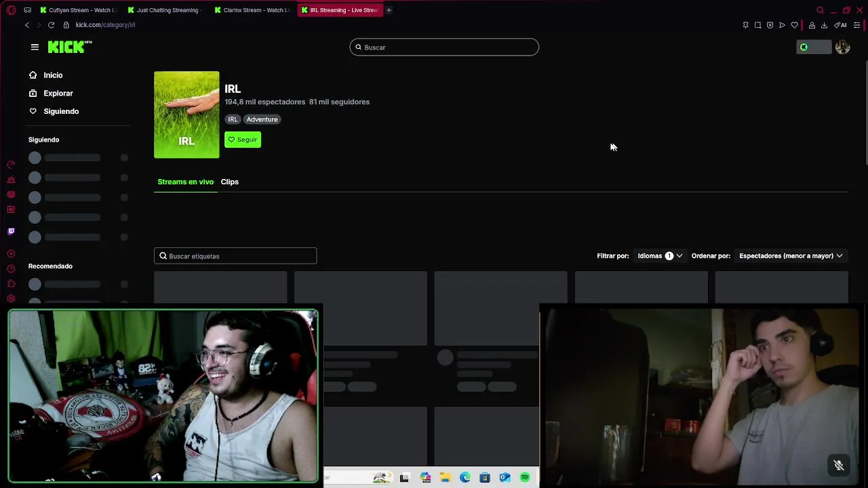
Task: Select the Streams en vivo tab
Action: [185, 182]
